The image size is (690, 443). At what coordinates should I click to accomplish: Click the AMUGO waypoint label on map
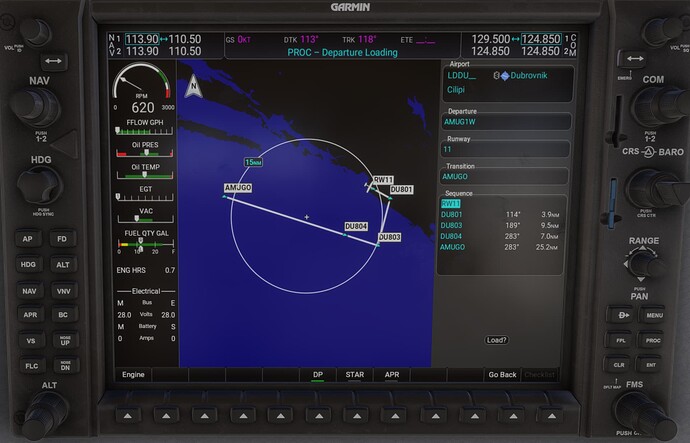pos(238,188)
